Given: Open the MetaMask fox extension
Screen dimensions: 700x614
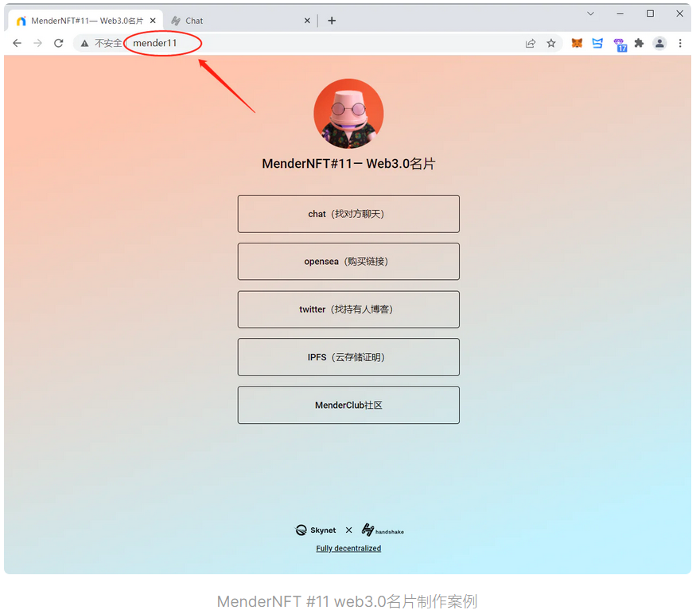Looking at the screenshot, I should tap(577, 43).
